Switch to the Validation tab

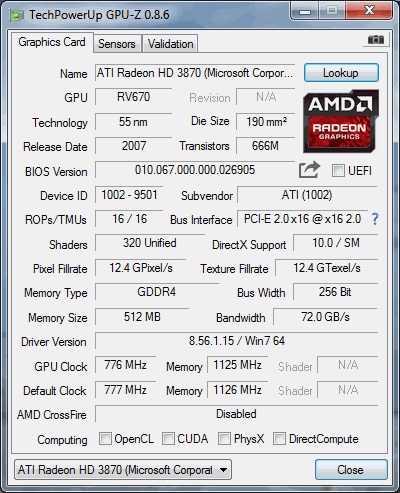click(170, 44)
